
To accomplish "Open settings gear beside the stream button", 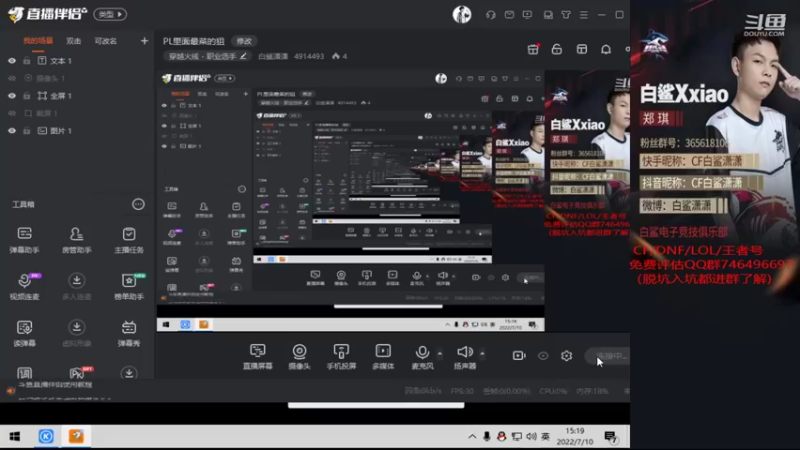I will [566, 356].
